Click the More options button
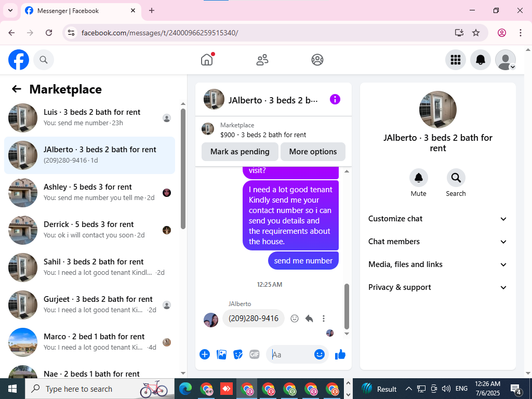Image resolution: width=532 pixels, height=399 pixels. click(x=313, y=152)
